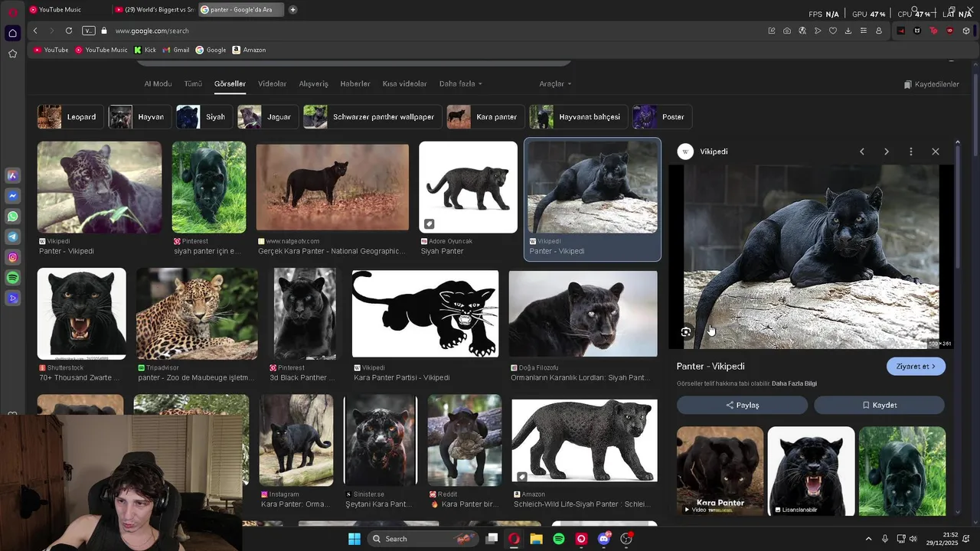Click the Ziyaret et button
980x551 pixels.
point(916,367)
